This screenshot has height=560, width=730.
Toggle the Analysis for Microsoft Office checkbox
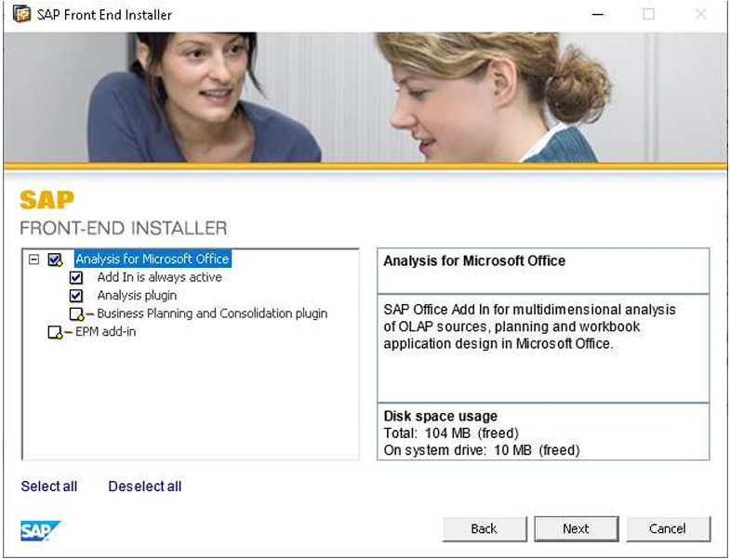coord(55,260)
